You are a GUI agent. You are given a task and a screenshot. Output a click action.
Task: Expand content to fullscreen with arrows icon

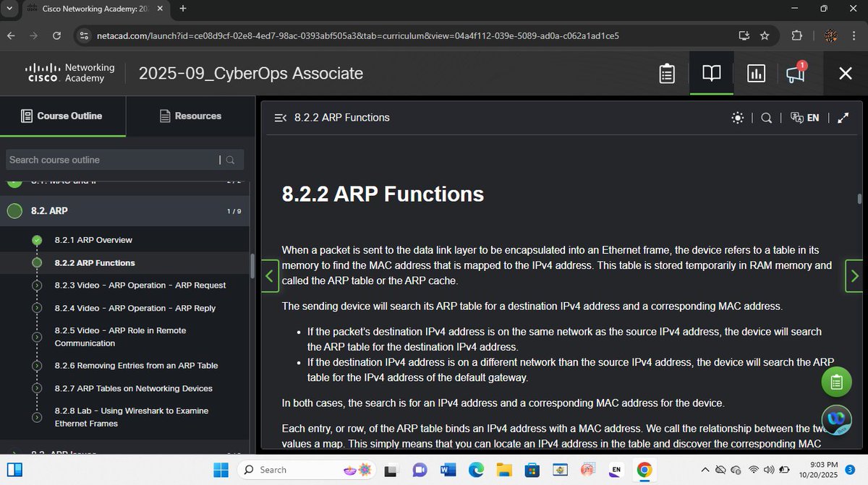[843, 118]
